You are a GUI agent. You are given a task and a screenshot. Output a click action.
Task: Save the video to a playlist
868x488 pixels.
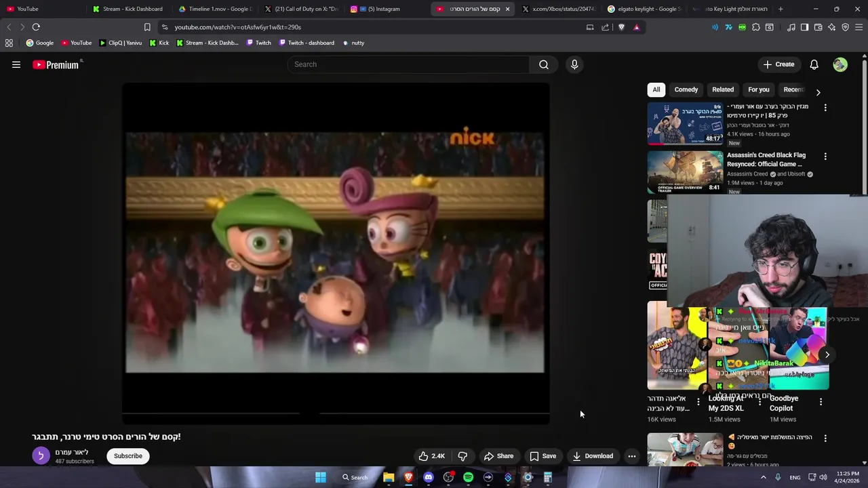[543, 456]
